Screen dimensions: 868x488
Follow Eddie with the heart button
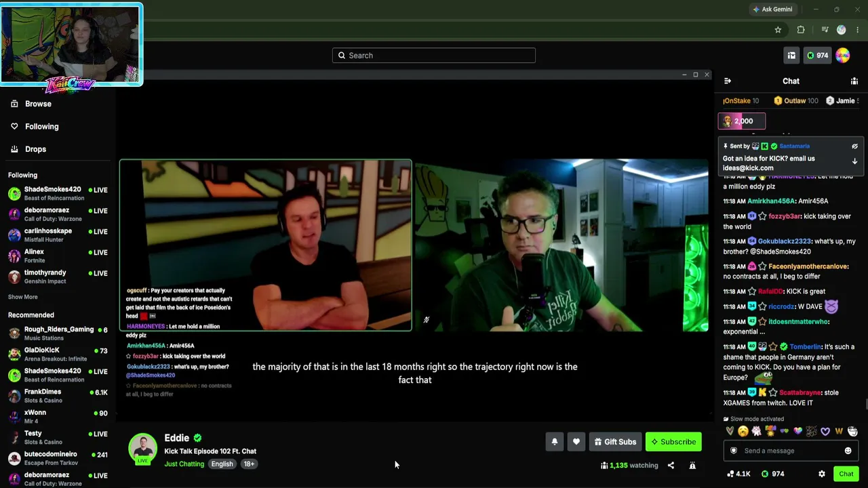576,442
